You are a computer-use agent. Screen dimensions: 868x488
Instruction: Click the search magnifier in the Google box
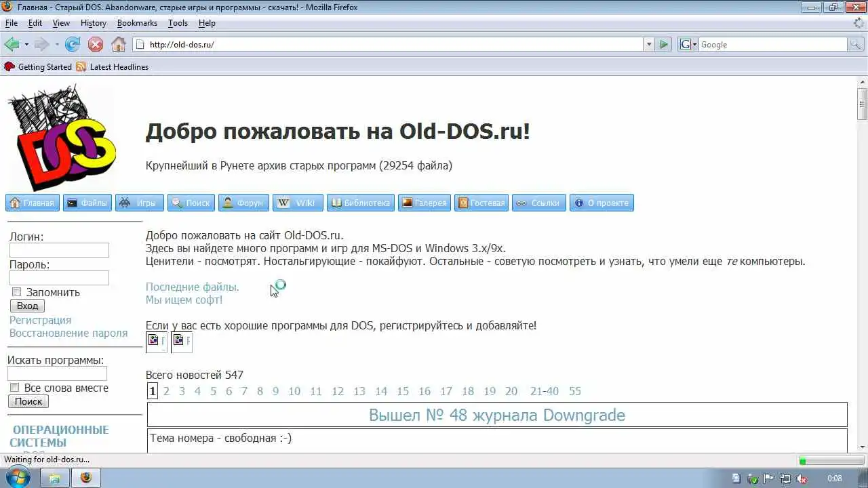(856, 45)
